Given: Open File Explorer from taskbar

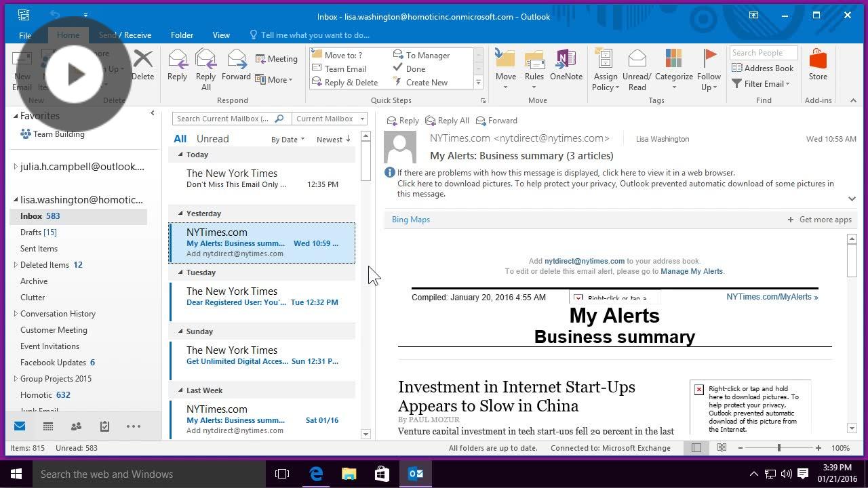Looking at the screenshot, I should pyautogui.click(x=349, y=474).
